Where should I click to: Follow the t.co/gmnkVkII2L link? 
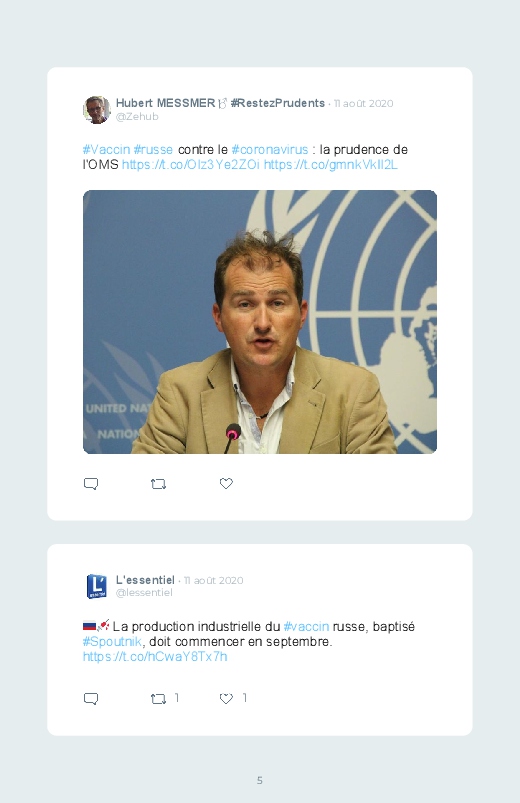(x=330, y=164)
